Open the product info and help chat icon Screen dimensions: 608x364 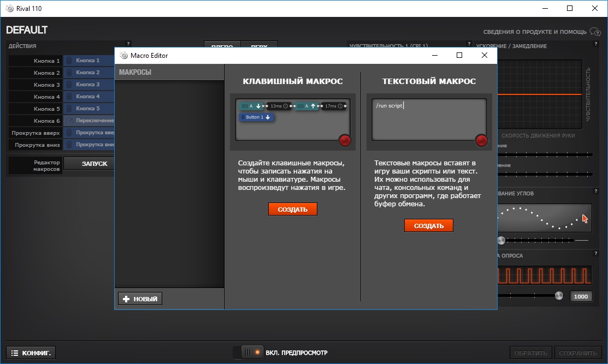coord(595,32)
